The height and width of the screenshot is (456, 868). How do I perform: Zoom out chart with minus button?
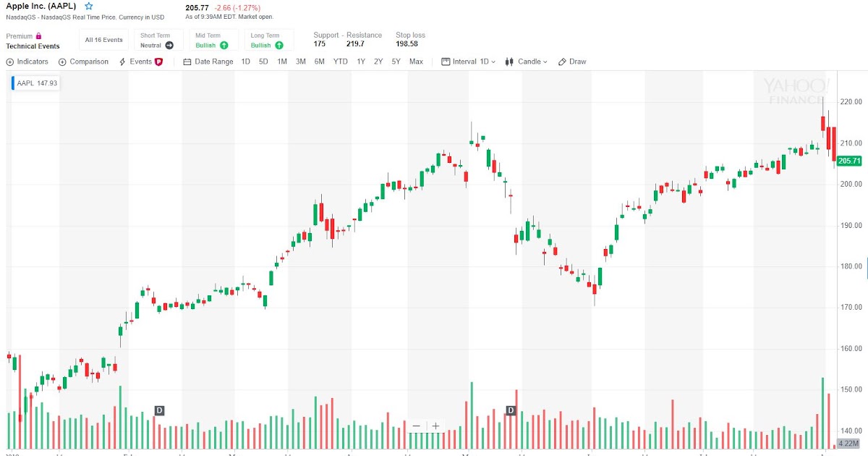(x=416, y=426)
